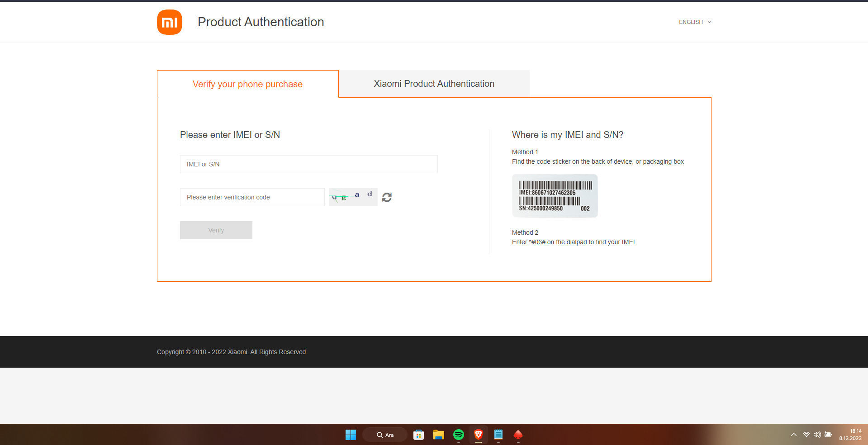Click 'Find the code sticker' instruction text
This screenshot has height=445, width=868.
(598, 161)
